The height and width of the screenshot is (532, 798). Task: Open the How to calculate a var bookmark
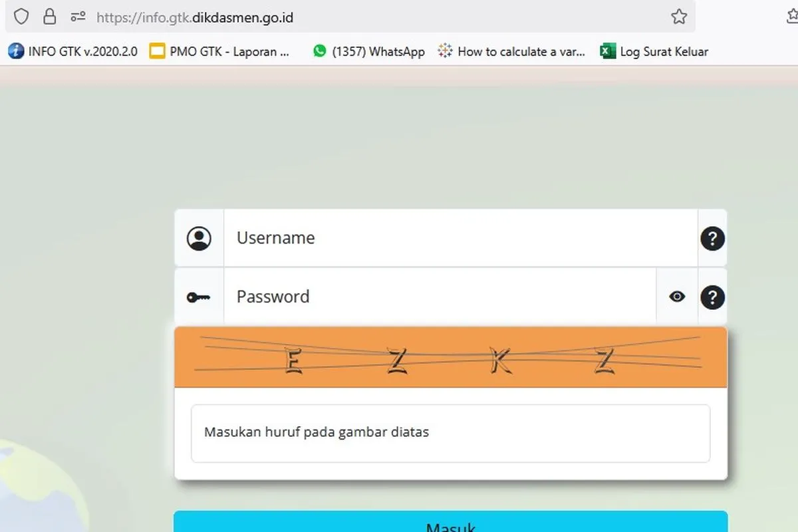click(515, 51)
